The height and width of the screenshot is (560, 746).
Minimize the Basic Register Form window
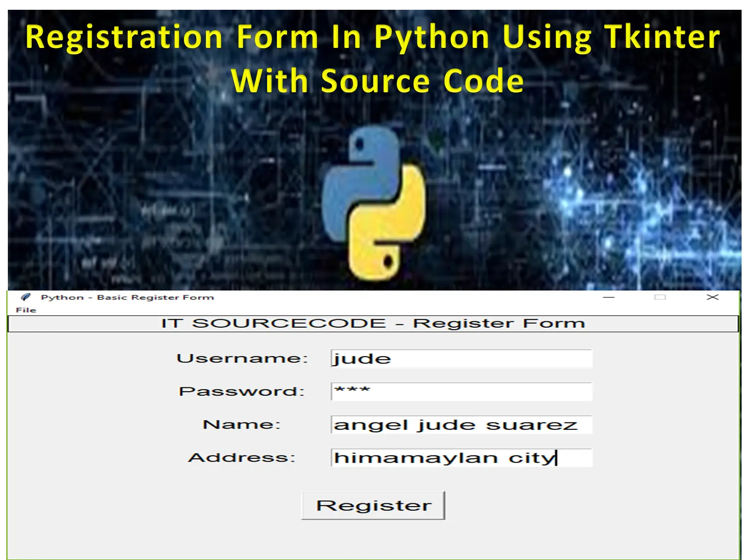click(x=609, y=297)
